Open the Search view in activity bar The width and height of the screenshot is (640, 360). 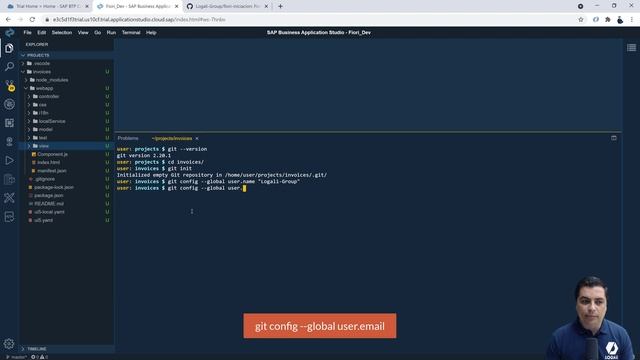9,67
